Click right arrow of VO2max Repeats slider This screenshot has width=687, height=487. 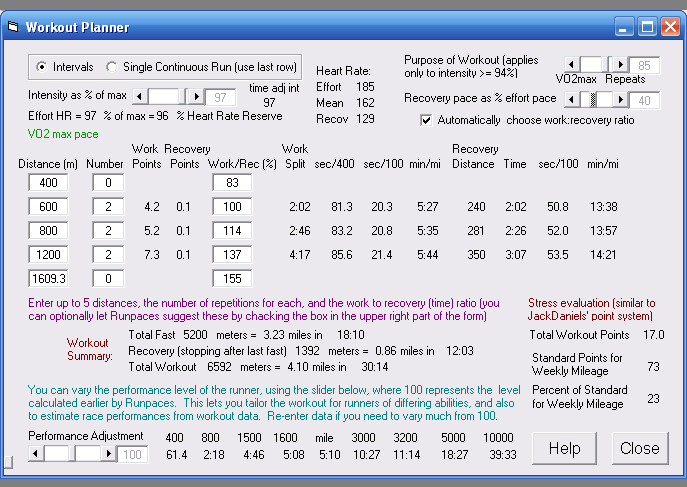[x=620, y=65]
